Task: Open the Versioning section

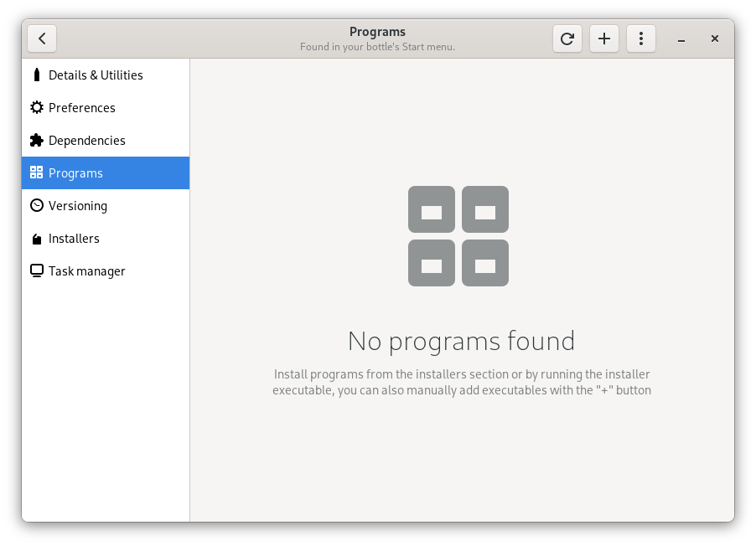Action: [78, 206]
